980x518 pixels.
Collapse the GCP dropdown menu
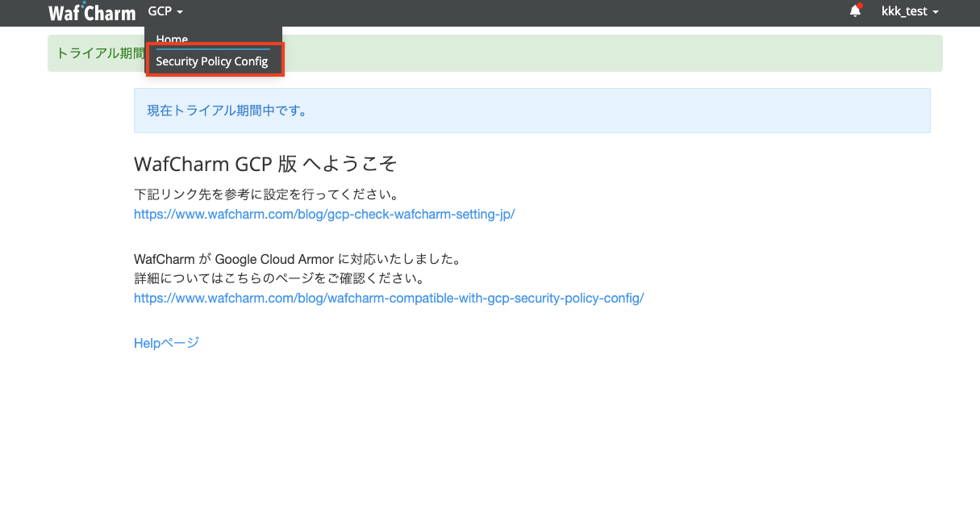click(166, 12)
